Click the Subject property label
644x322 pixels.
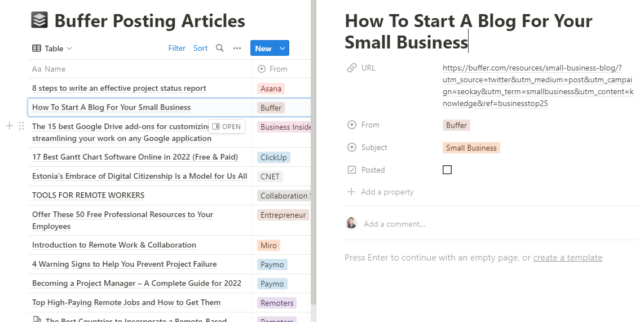[x=374, y=147]
